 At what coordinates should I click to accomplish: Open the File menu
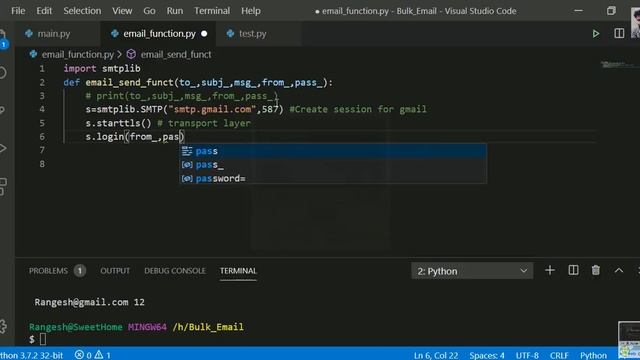(18, 11)
